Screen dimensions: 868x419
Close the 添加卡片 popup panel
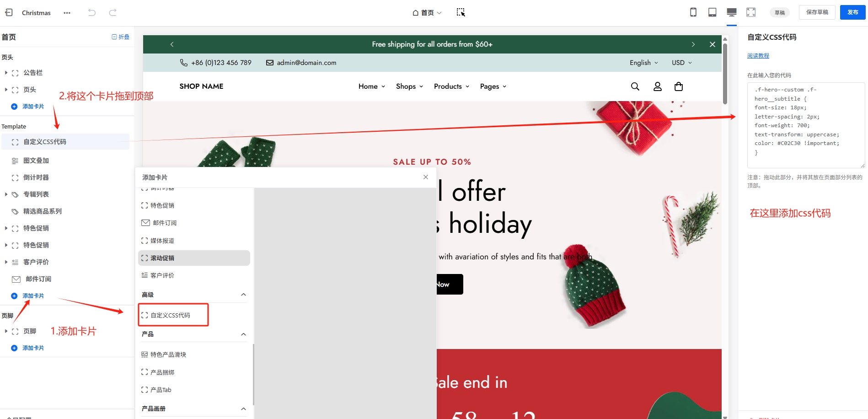[426, 177]
